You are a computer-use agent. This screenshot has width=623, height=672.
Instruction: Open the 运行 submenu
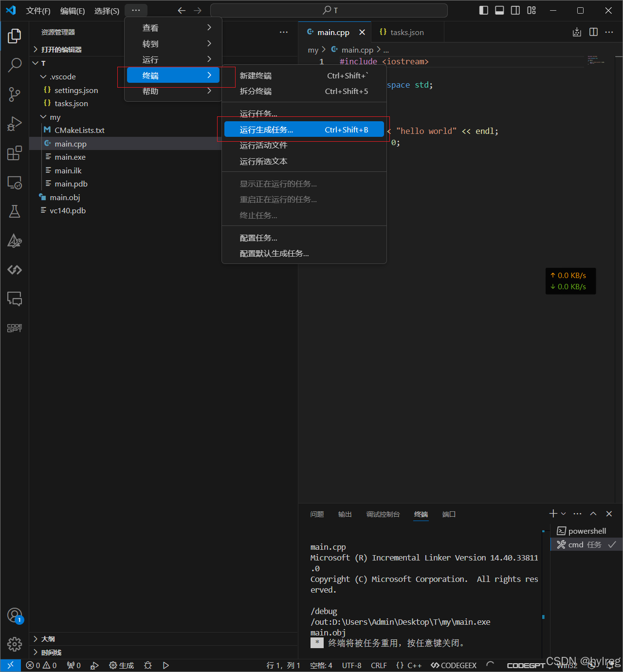point(173,59)
